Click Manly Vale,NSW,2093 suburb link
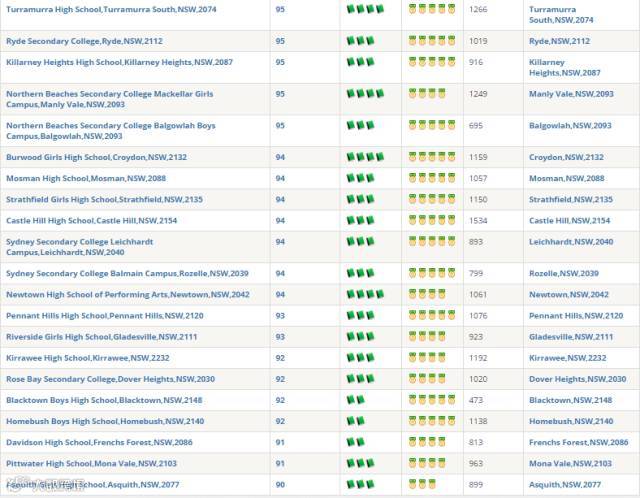Screen dimensions: 640x498 (x=571, y=94)
